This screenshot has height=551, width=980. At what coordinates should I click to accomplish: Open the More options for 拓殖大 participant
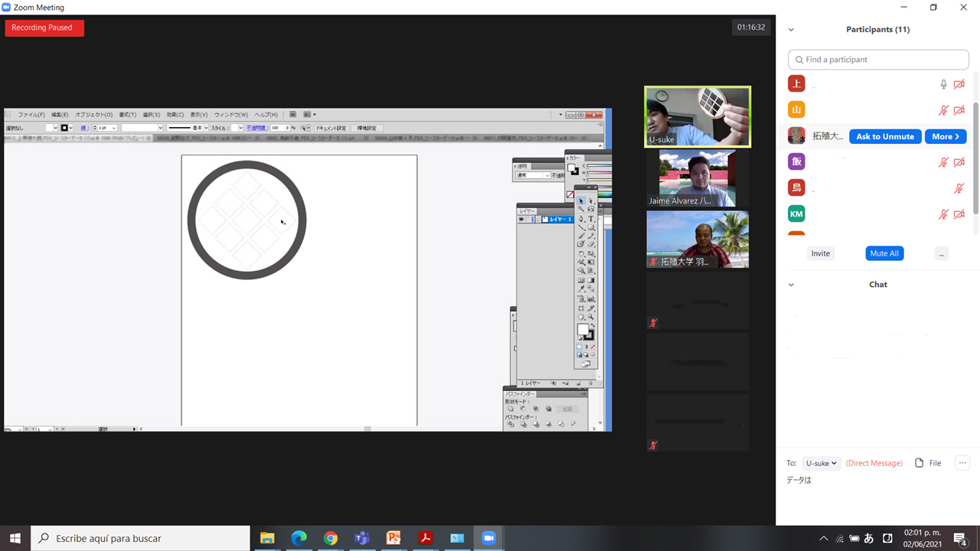click(x=946, y=136)
